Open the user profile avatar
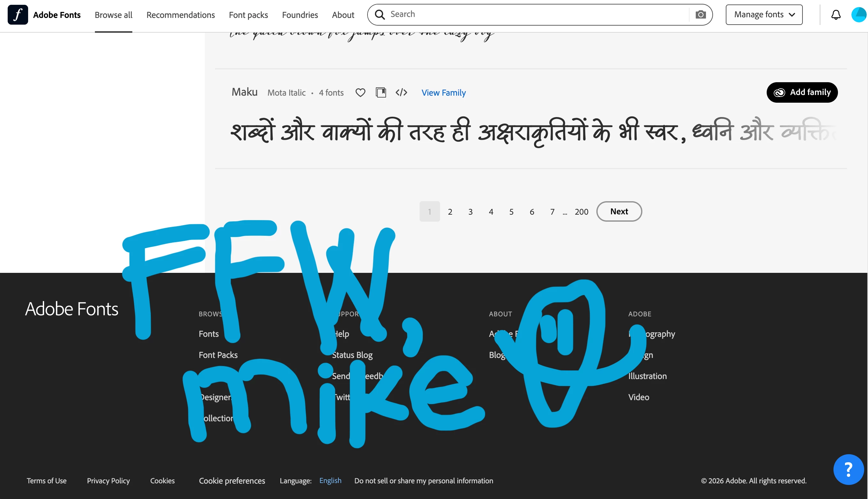 click(x=859, y=15)
